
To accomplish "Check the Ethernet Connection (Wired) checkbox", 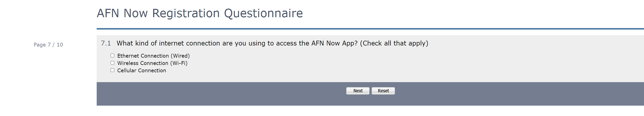I will (112, 56).
